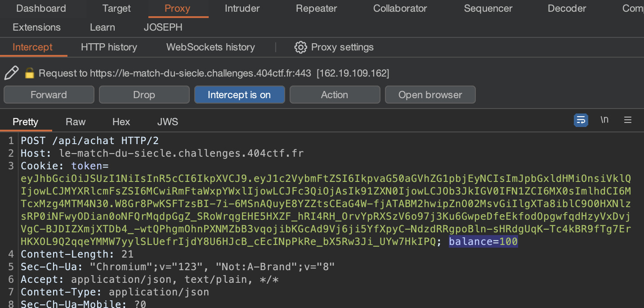The width and height of the screenshot is (644, 308).
Task: Open the JWS editor tab
Action: (x=167, y=122)
